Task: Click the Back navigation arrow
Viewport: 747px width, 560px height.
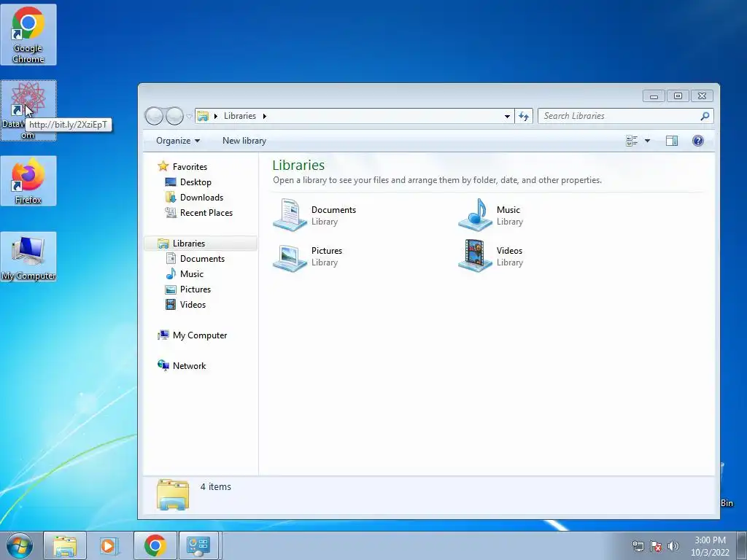Action: tap(154, 116)
